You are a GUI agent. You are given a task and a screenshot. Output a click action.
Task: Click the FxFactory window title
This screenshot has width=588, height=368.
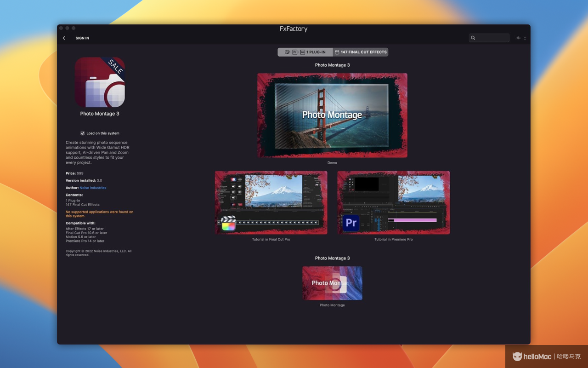[x=294, y=29]
